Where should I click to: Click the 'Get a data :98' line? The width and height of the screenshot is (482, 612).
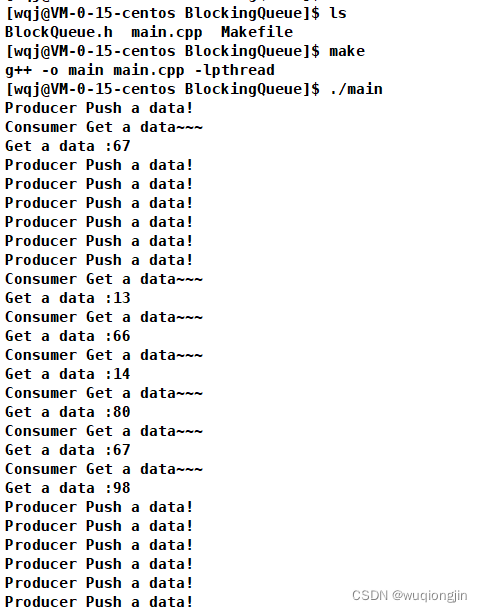(68, 488)
